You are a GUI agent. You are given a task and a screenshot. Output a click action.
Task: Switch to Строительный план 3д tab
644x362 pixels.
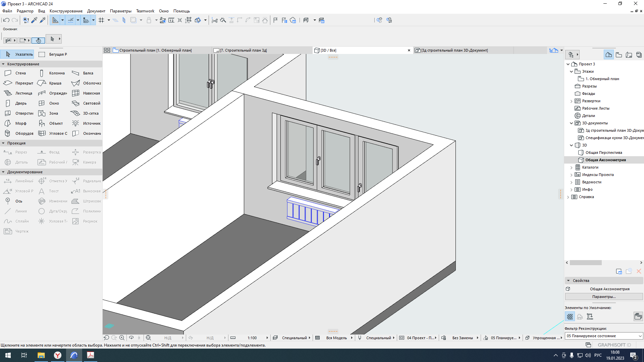pos(243,50)
